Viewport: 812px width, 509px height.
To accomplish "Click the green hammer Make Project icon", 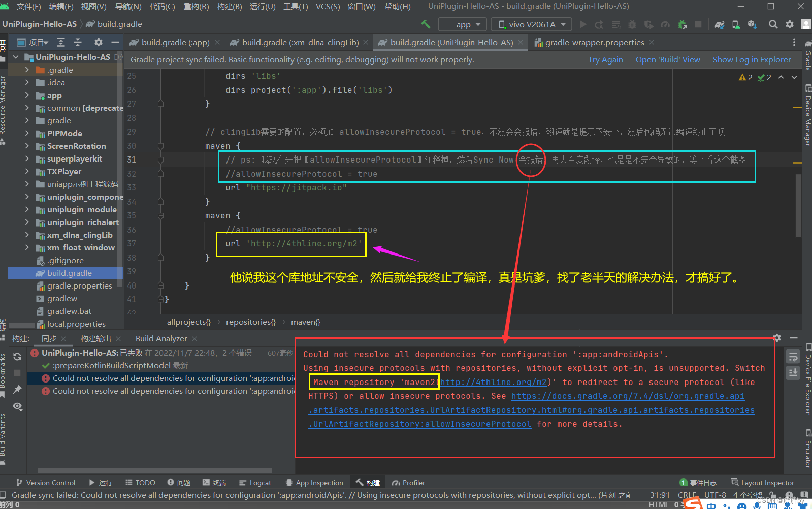I will pyautogui.click(x=426, y=24).
